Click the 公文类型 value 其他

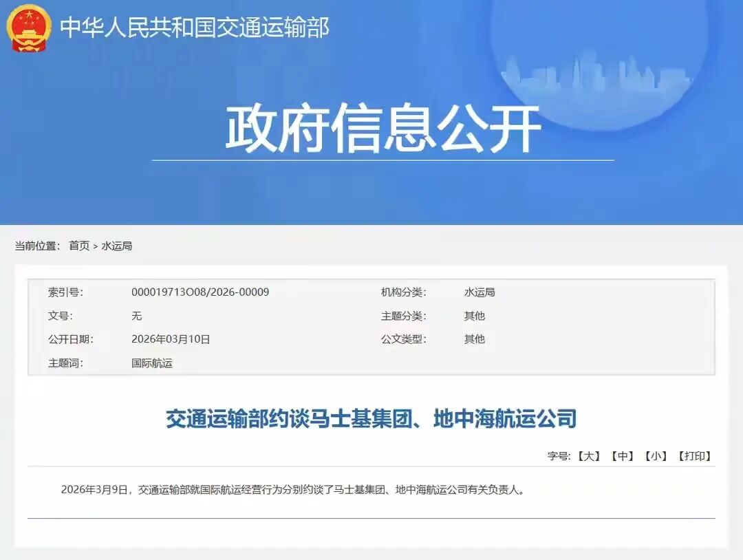[x=474, y=339]
